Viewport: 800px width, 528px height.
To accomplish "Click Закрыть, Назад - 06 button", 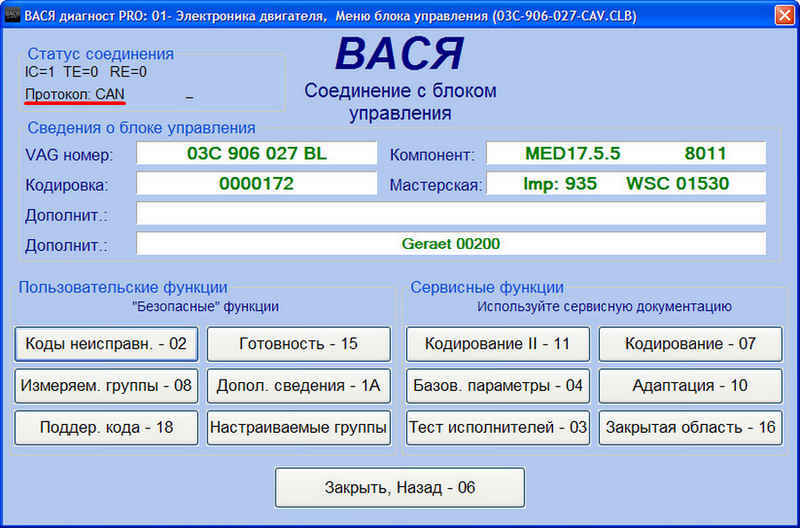I will pyautogui.click(x=400, y=488).
